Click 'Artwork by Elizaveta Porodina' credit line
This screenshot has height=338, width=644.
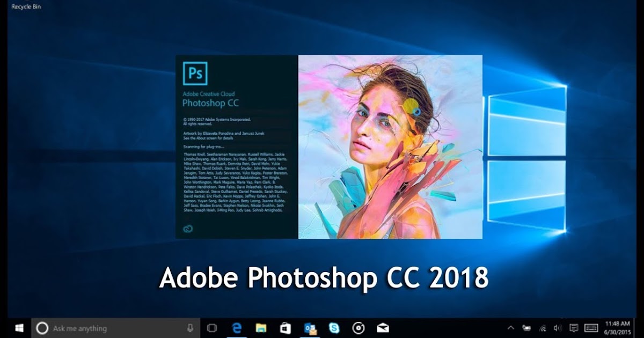pos(223,133)
